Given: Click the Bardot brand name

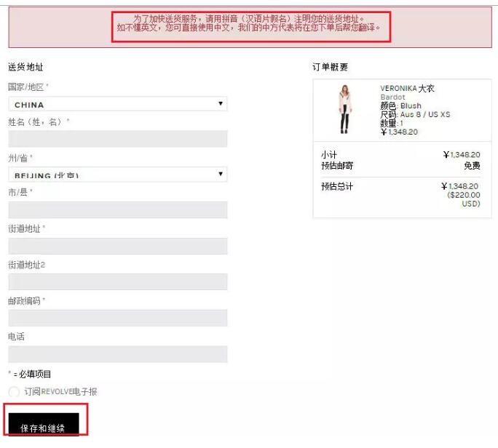Looking at the screenshot, I should click(392, 97).
